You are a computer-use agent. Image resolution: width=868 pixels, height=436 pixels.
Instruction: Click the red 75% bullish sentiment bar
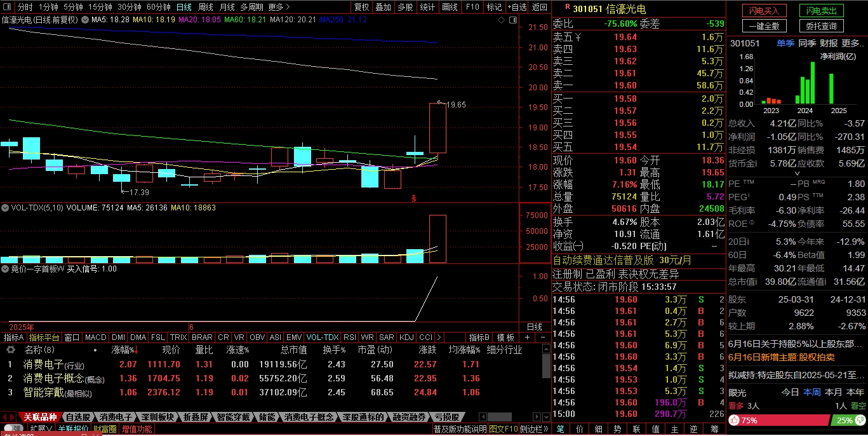(x=779, y=420)
